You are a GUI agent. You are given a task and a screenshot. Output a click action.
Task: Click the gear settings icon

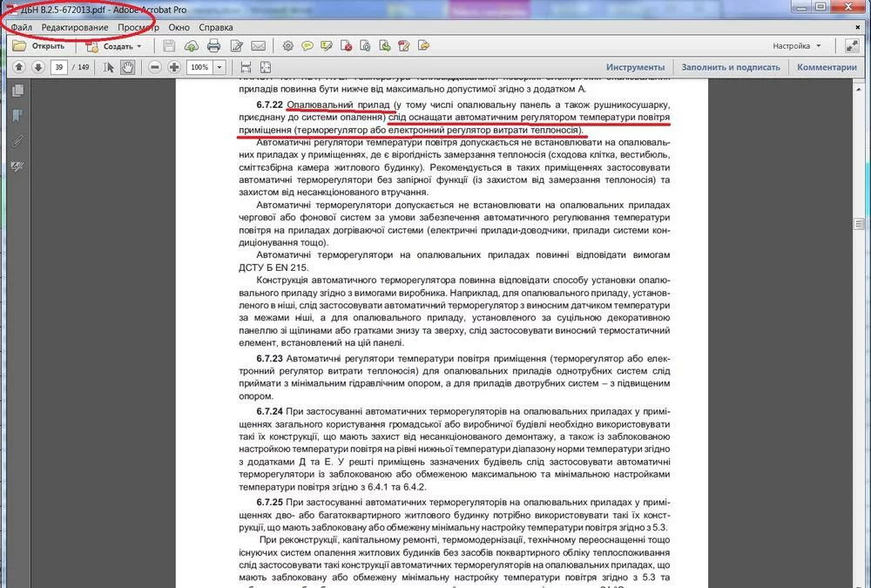pos(287,46)
